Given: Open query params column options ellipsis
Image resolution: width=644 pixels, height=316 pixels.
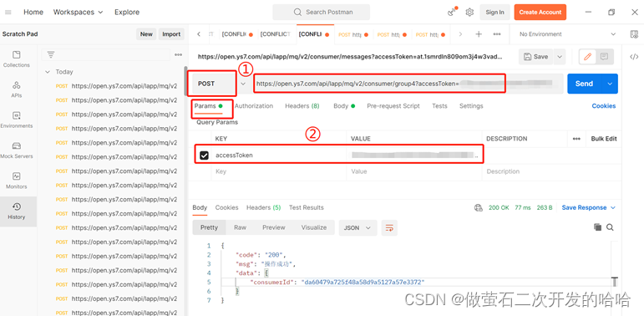Looking at the screenshot, I should coord(576,139).
